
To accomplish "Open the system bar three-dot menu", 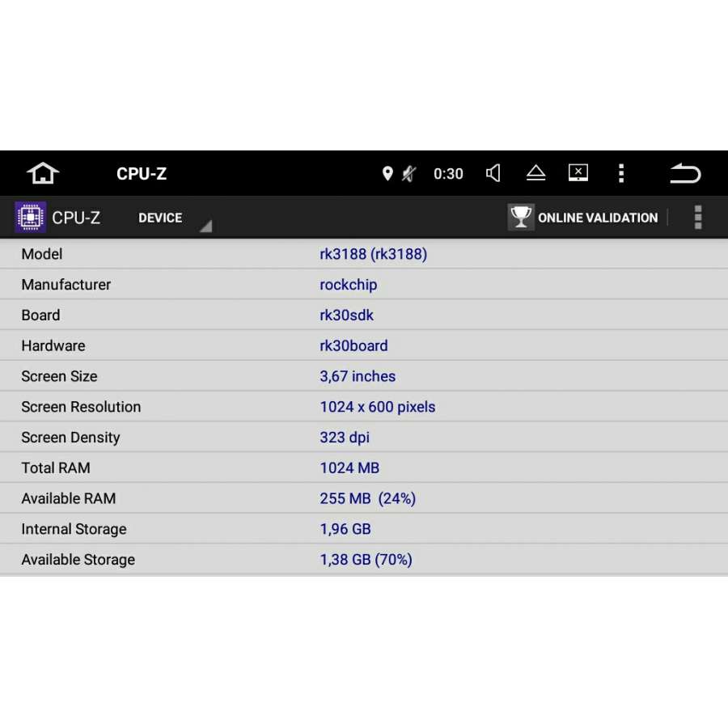I will pos(621,173).
